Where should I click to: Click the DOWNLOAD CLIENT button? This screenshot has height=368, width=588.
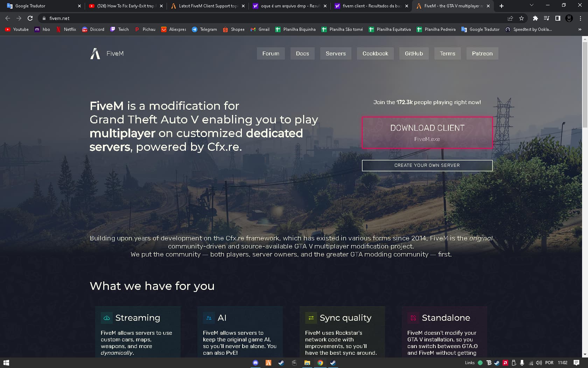click(427, 132)
